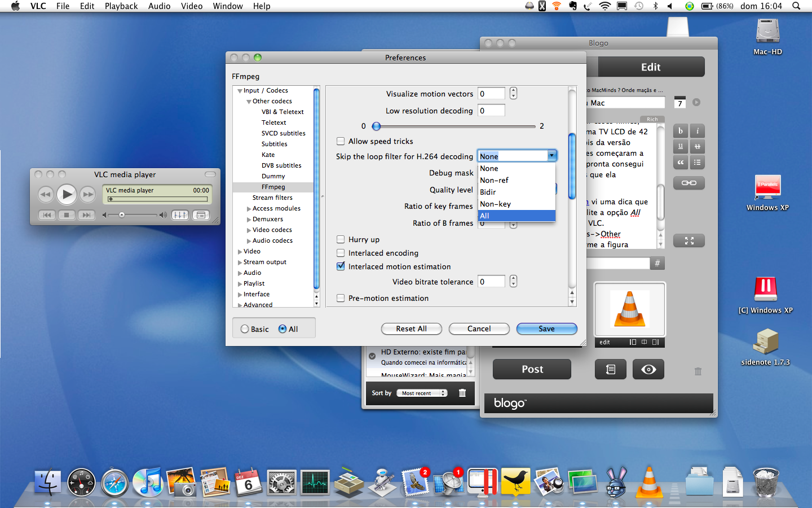Click the VLC stop button

67,215
